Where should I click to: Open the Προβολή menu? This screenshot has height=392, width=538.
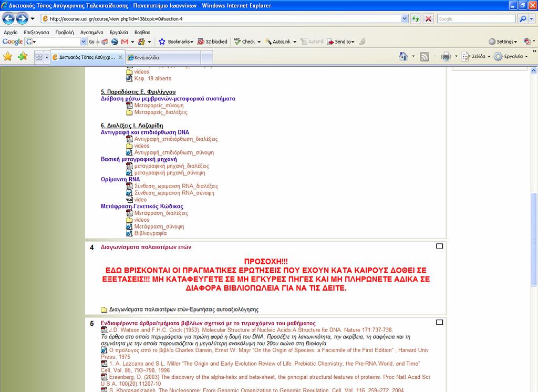tap(65, 32)
